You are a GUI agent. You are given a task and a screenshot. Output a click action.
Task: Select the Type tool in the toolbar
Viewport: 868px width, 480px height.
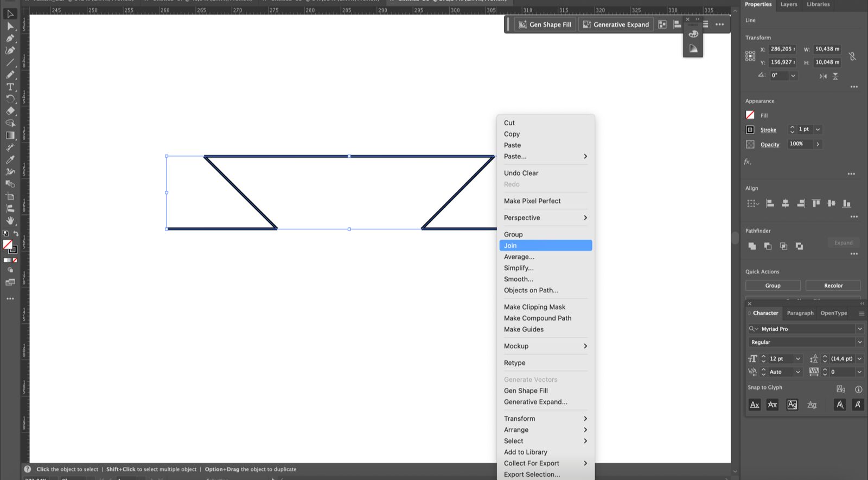pyautogui.click(x=10, y=87)
